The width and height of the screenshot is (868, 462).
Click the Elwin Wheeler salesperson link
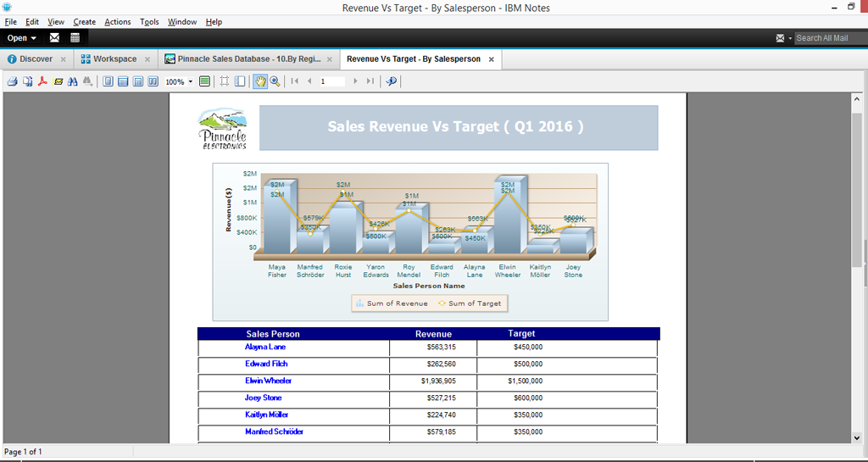(x=268, y=381)
